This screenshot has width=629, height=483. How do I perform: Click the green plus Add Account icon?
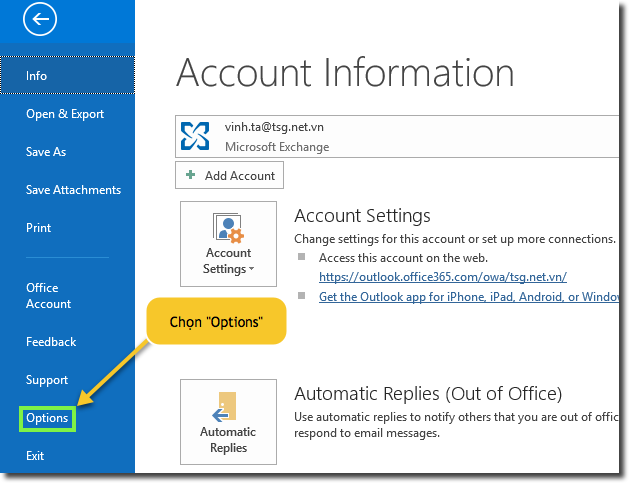click(x=190, y=176)
